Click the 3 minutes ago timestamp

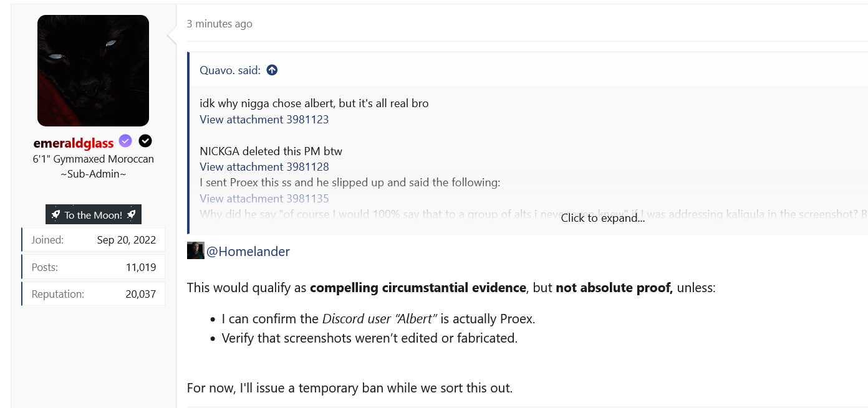point(219,24)
